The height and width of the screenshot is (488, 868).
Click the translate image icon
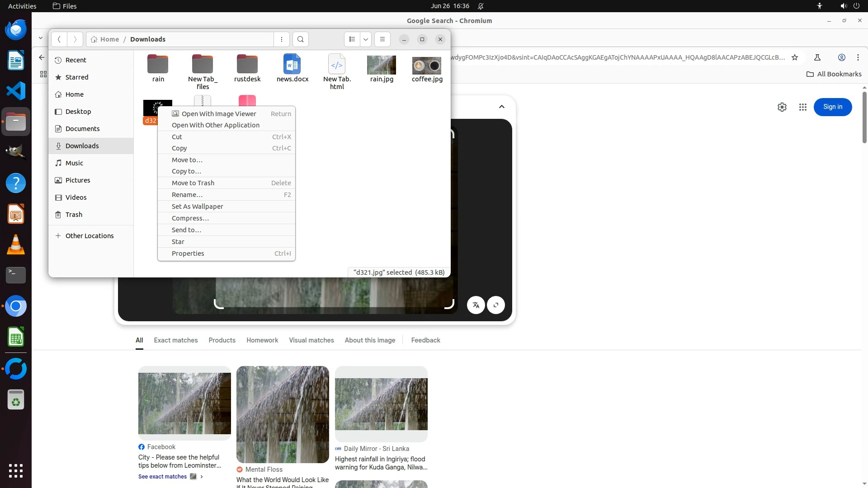click(476, 305)
